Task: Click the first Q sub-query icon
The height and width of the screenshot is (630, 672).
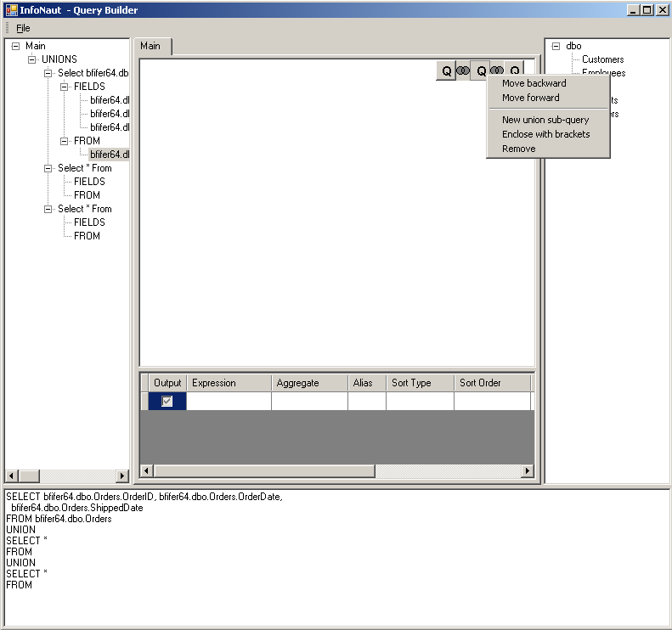Action: [x=447, y=71]
